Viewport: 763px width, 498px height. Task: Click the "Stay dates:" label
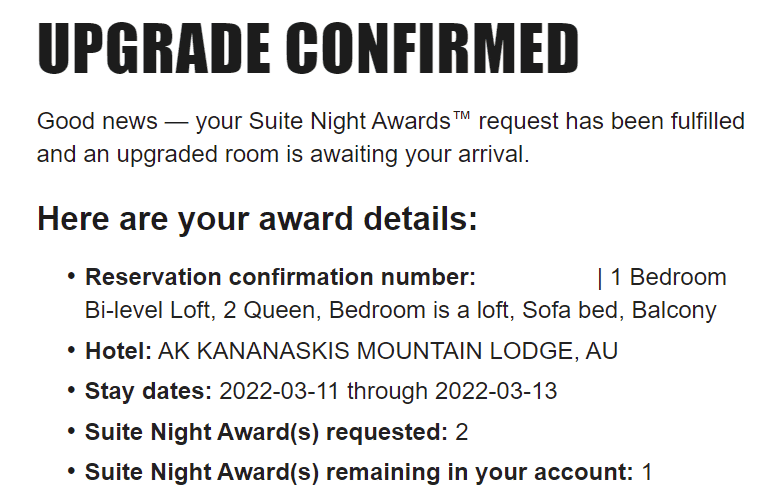coord(148,390)
